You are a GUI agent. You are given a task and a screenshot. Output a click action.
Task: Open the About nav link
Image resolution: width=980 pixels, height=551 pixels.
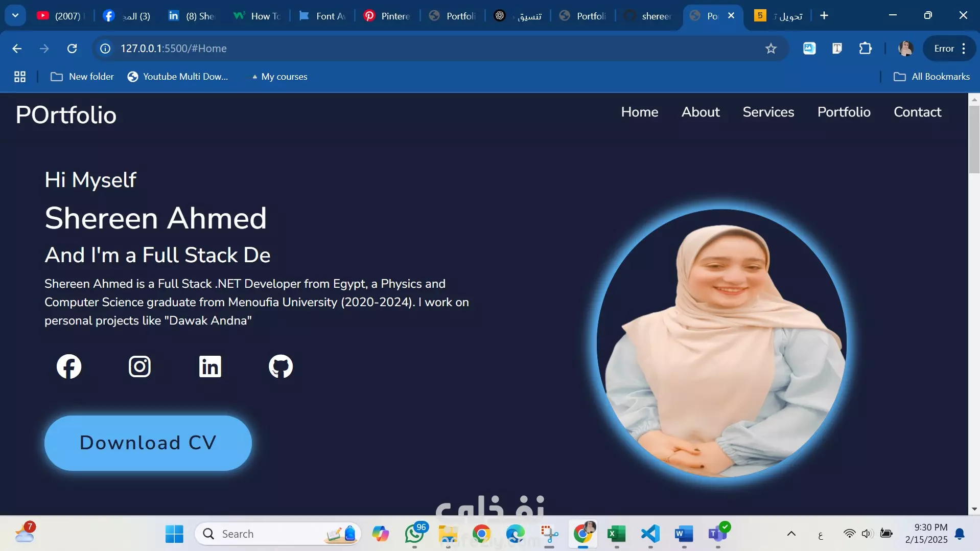point(701,112)
